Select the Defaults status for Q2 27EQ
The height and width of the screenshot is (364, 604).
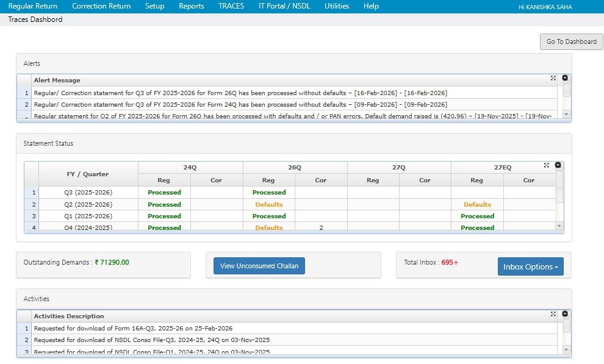pos(476,204)
